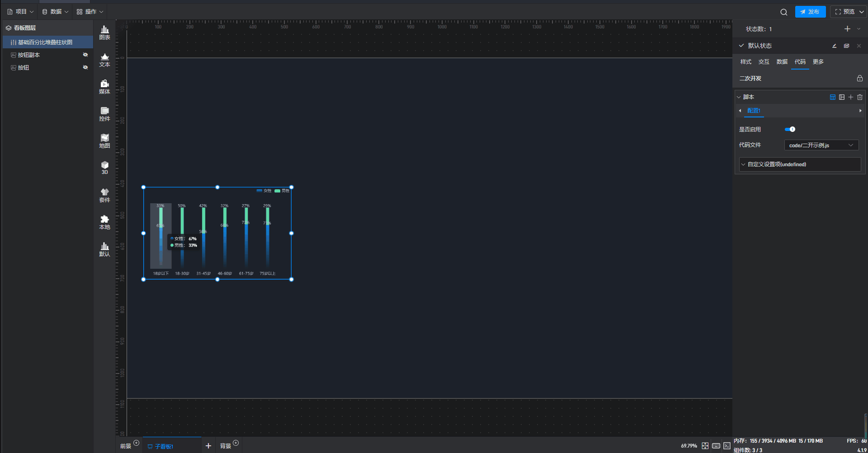Toggle visibility of 按钮副本 layer
The image size is (868, 453).
[x=85, y=55]
